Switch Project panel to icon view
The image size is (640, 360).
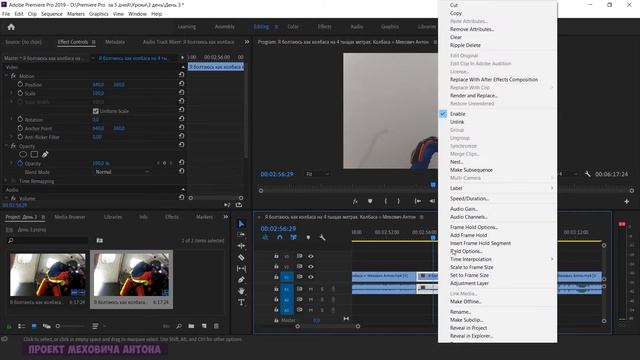tap(34, 326)
